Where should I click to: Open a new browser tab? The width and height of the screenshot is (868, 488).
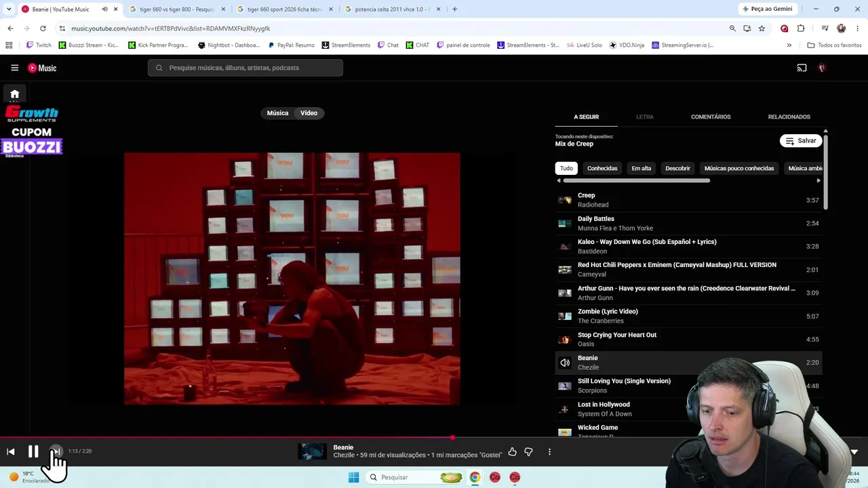click(454, 9)
